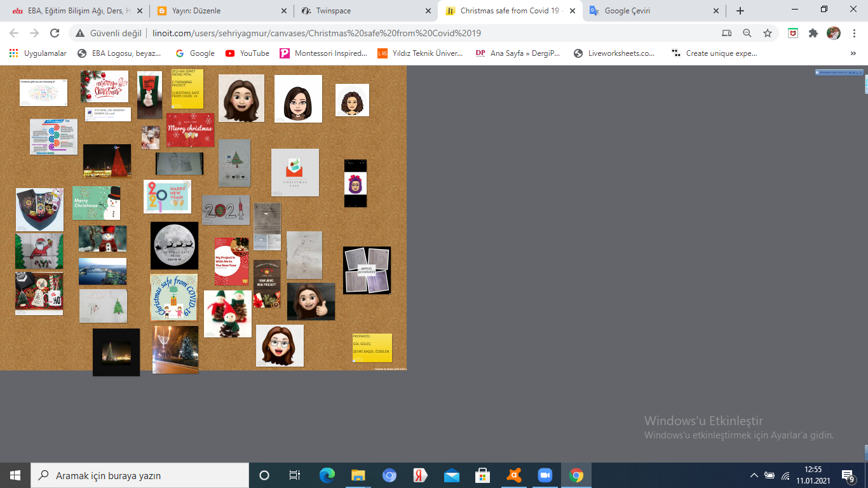The image size is (868, 488).
Task: Switch to the Google Çeviri tab
Action: coord(654,11)
